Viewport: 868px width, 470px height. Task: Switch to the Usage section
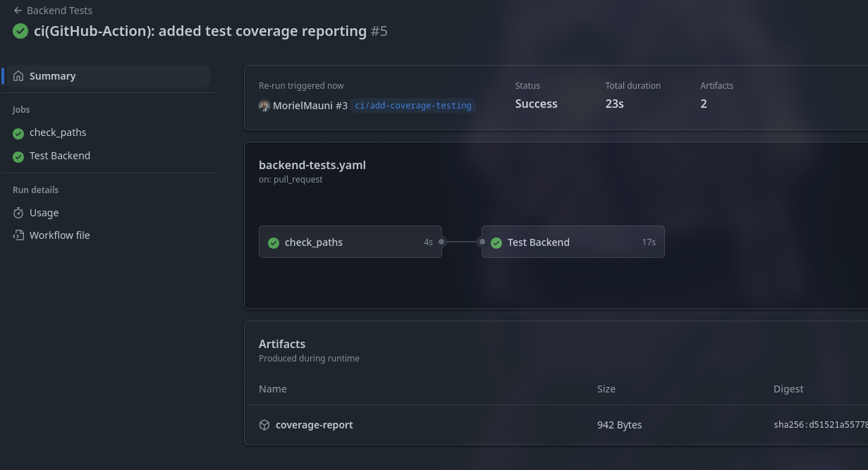[x=44, y=212]
